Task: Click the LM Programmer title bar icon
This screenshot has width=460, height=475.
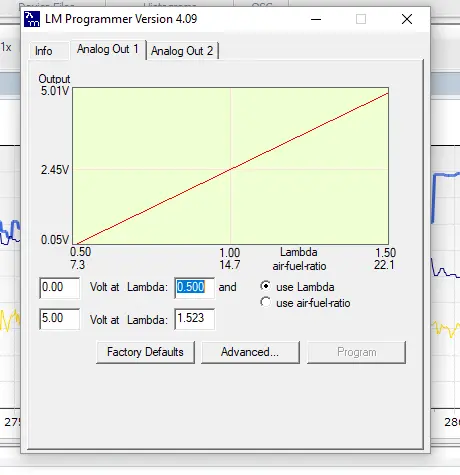Action: coord(32,19)
